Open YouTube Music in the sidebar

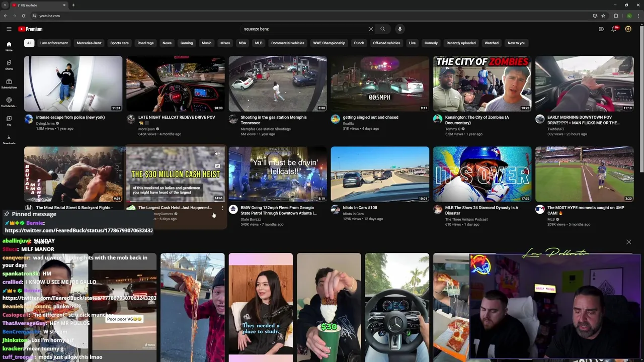pos(9,103)
